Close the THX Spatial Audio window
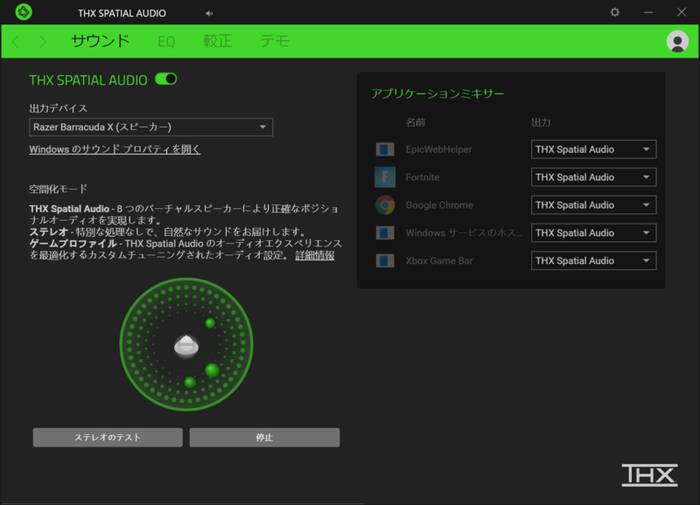700x505 pixels. tap(681, 12)
